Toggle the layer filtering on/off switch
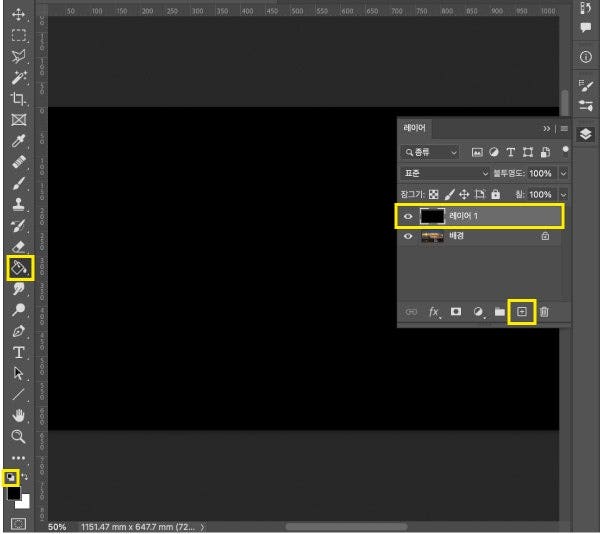This screenshot has height=534, width=600. point(566,151)
